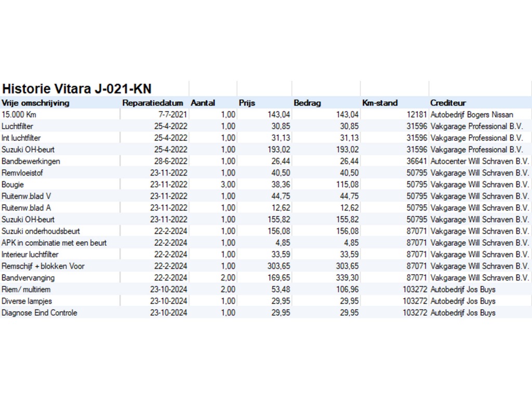The width and height of the screenshot is (532, 399).
Task: Select the 'Vrije omschrijving' column header
Action: tap(35, 103)
